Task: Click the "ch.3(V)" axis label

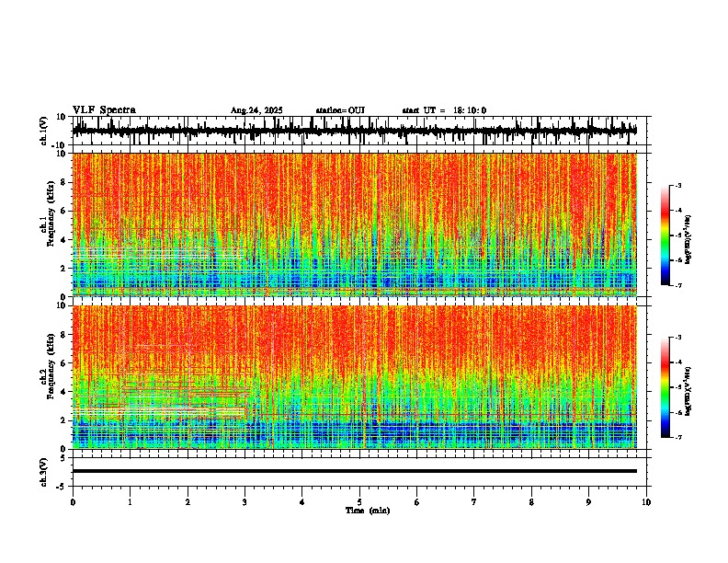Action: (43, 472)
